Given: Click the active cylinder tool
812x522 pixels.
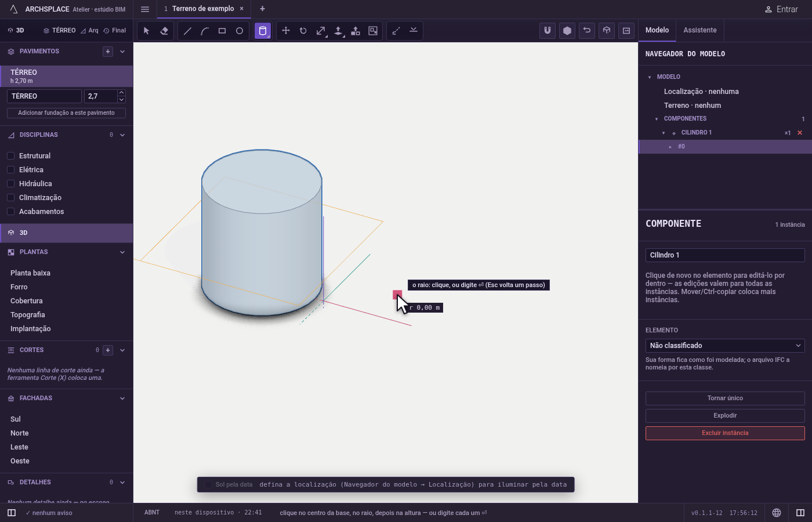Looking at the screenshot, I should (263, 31).
